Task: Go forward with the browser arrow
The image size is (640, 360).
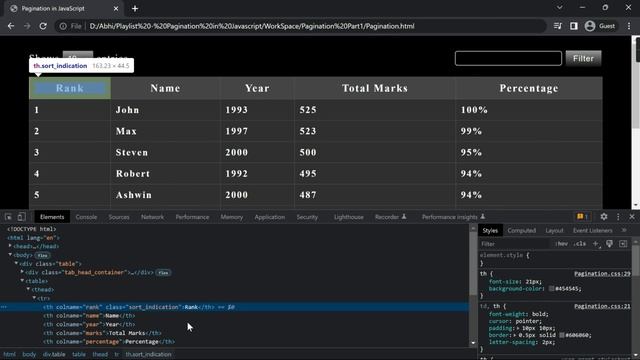Action: [x=27, y=26]
